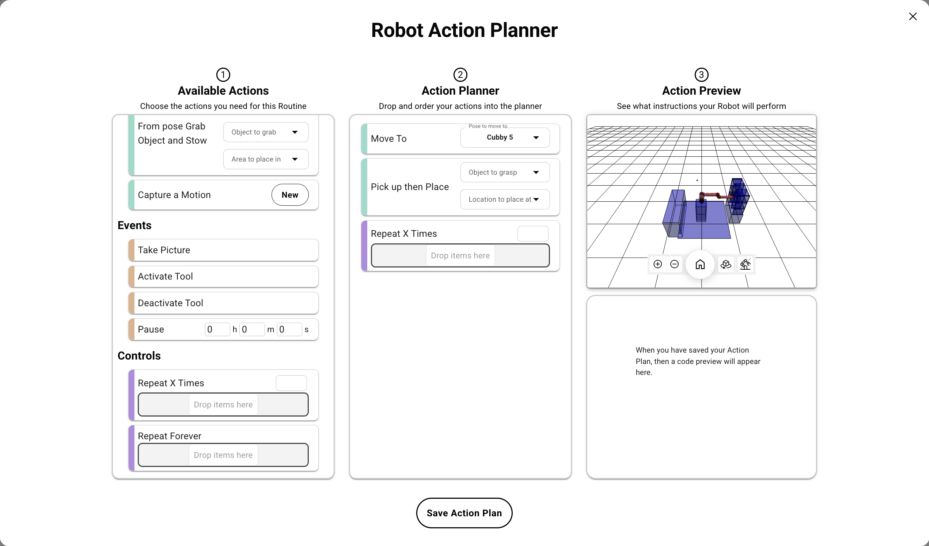Click the Pause seconds input field

point(289,329)
